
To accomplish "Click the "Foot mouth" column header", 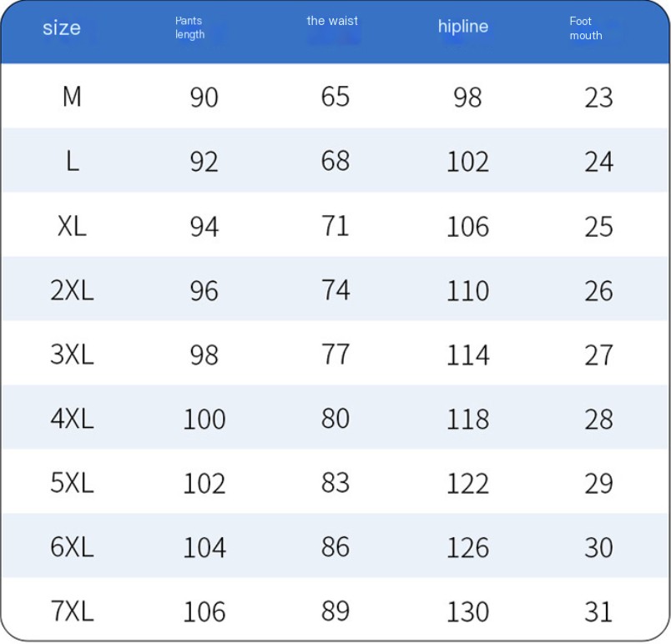I will [585, 28].
